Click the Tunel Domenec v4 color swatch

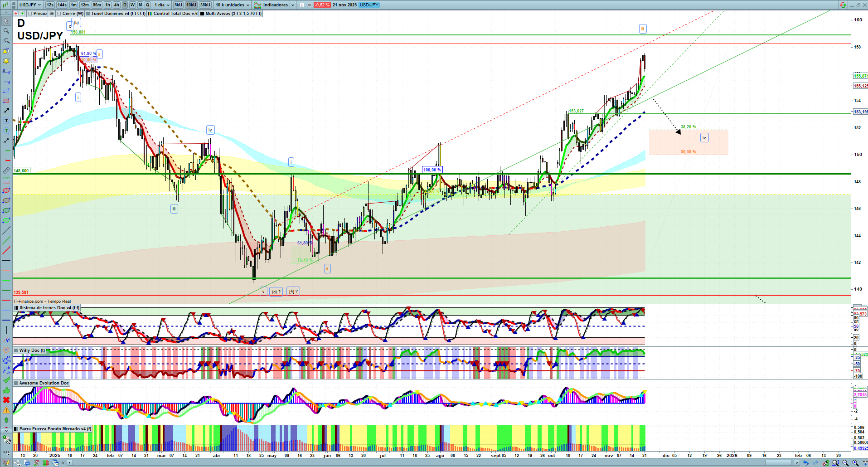[88, 14]
